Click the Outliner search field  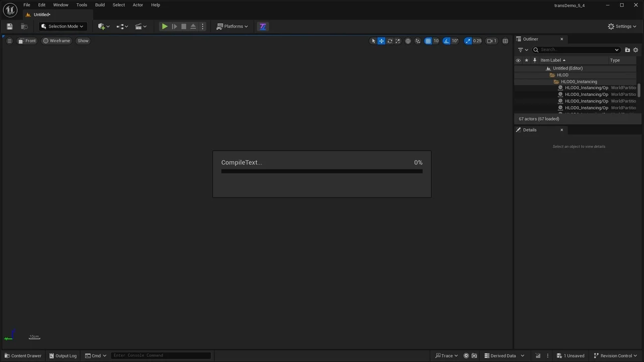coord(576,50)
